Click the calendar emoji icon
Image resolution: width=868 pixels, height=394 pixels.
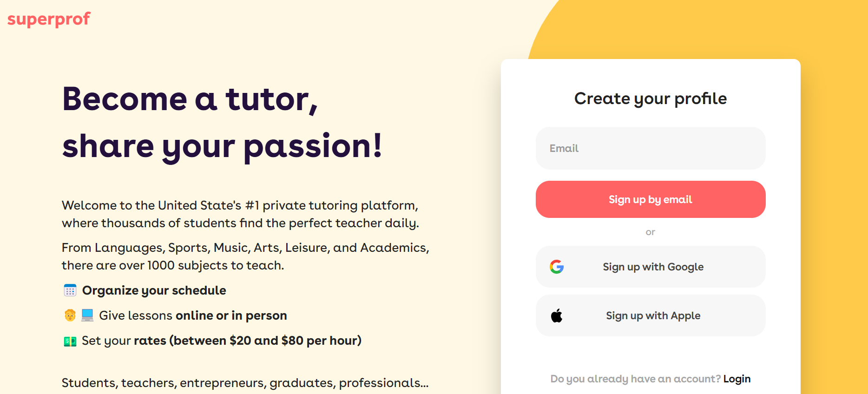(x=70, y=291)
